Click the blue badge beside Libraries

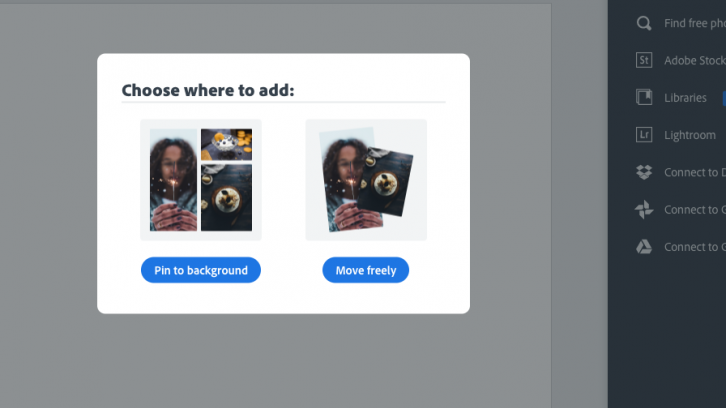click(724, 98)
